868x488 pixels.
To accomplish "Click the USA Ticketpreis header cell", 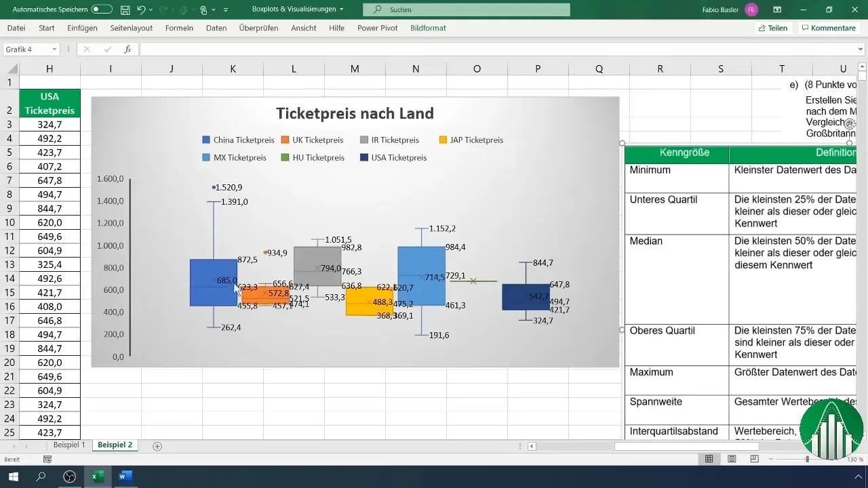I will click(x=50, y=103).
